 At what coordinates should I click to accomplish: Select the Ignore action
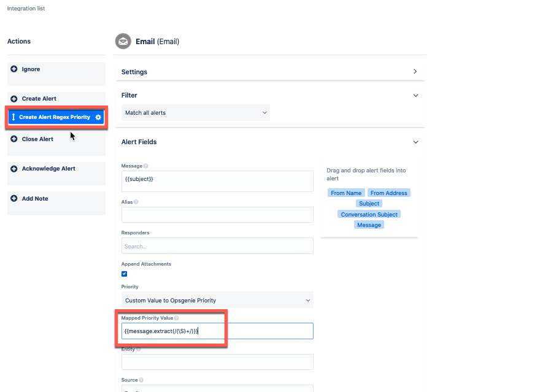coord(56,74)
